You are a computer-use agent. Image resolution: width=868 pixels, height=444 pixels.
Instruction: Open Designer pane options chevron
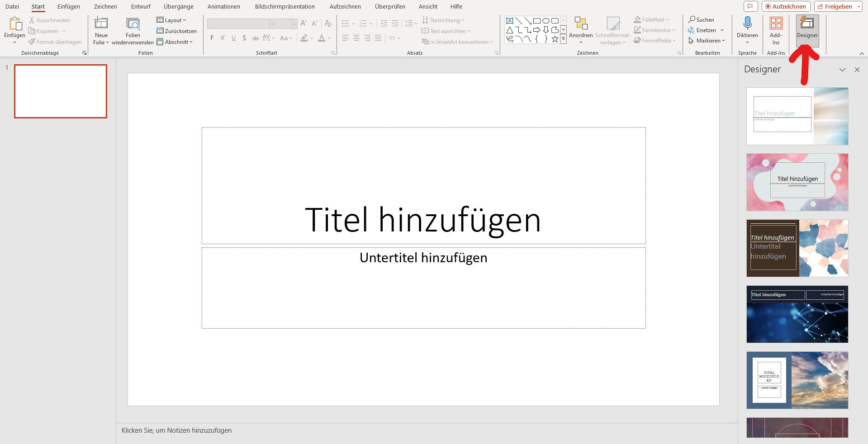[x=842, y=70]
